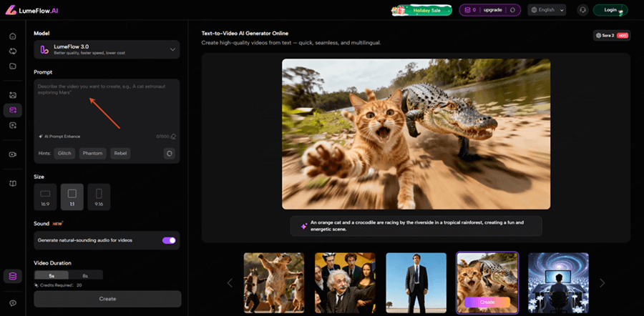644x316 pixels.
Task: Click the orange cat and crocodile caption text
Action: pyautogui.click(x=417, y=226)
